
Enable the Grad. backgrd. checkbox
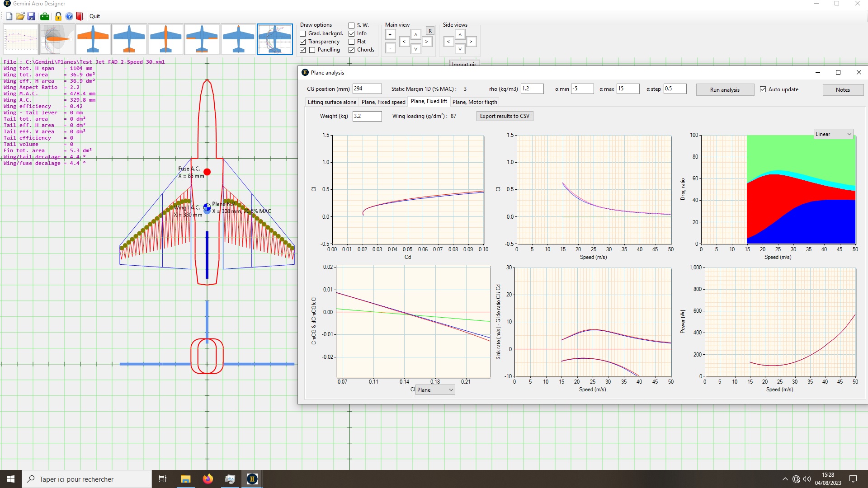[303, 33]
